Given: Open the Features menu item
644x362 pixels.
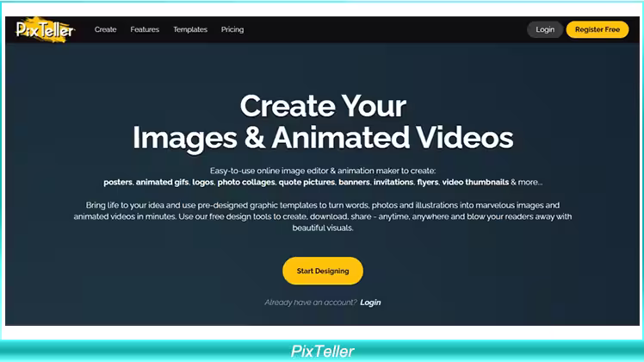Looking at the screenshot, I should 145,29.
